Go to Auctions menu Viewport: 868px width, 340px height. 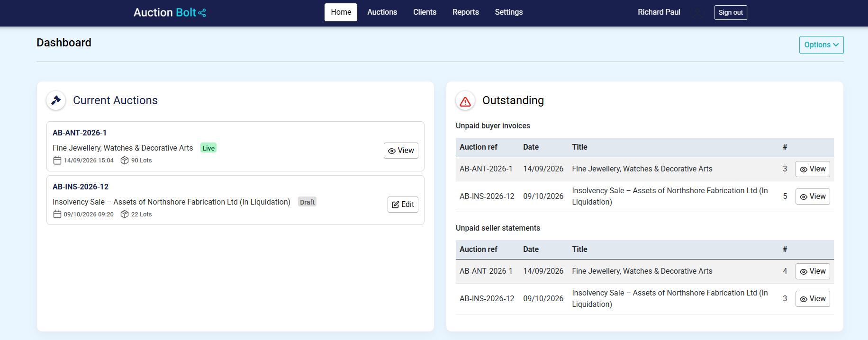(382, 12)
